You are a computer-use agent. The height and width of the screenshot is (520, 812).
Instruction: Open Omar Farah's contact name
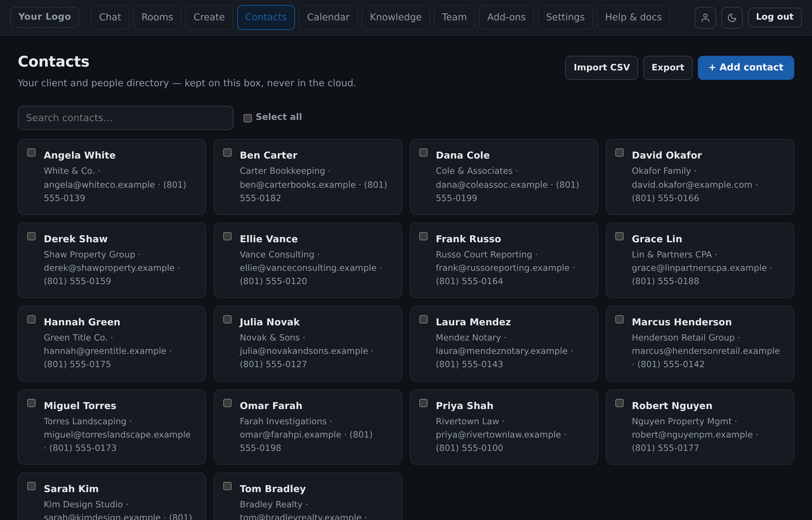(x=271, y=406)
